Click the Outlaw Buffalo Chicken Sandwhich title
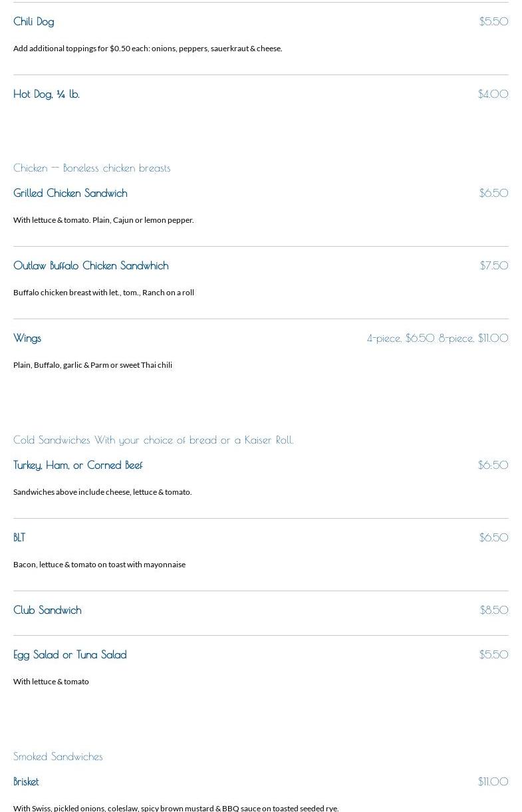Image resolution: width=522 pixels, height=812 pixels. pyautogui.click(x=91, y=265)
